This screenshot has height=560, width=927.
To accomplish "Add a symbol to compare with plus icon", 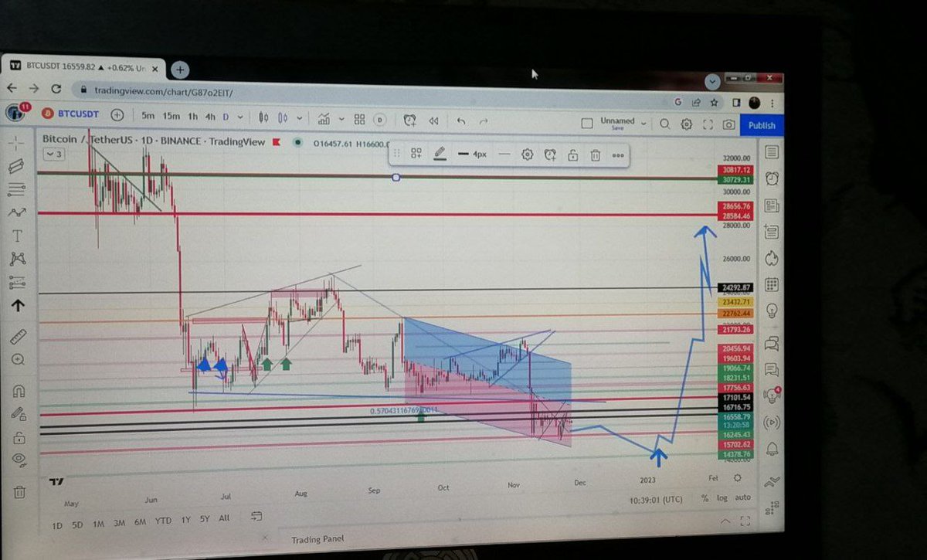I will click(x=117, y=115).
